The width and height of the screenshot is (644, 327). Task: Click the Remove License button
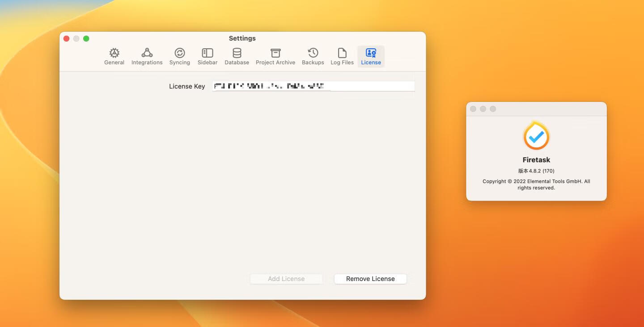click(370, 279)
